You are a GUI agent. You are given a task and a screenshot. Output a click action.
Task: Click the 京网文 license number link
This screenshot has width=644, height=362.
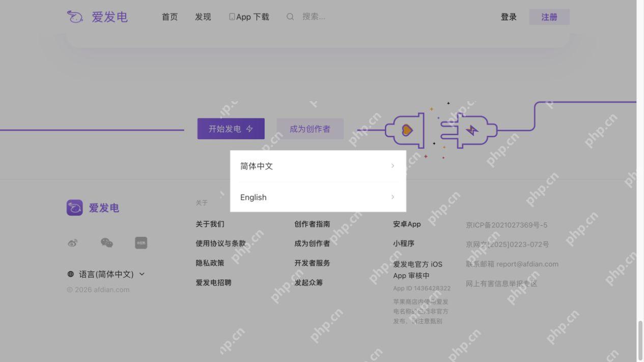click(x=508, y=245)
